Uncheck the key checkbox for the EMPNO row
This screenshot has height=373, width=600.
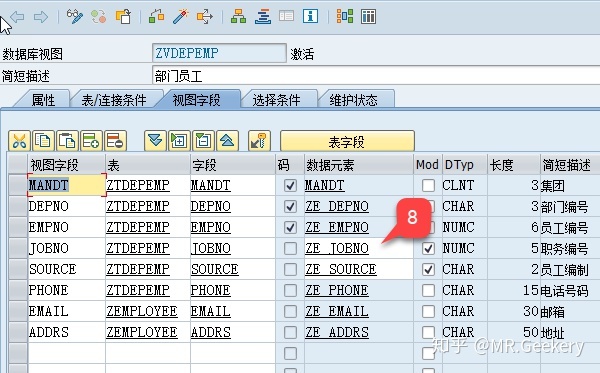pos(290,228)
